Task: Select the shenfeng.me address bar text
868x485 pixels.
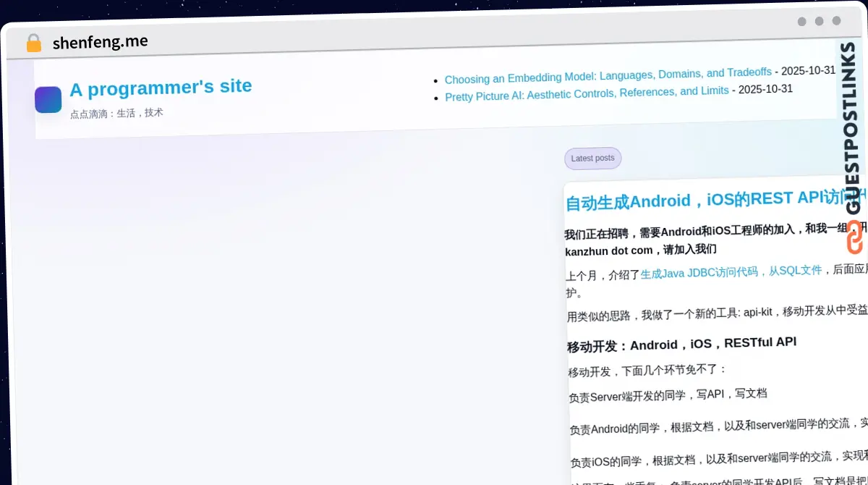Action: tap(101, 42)
